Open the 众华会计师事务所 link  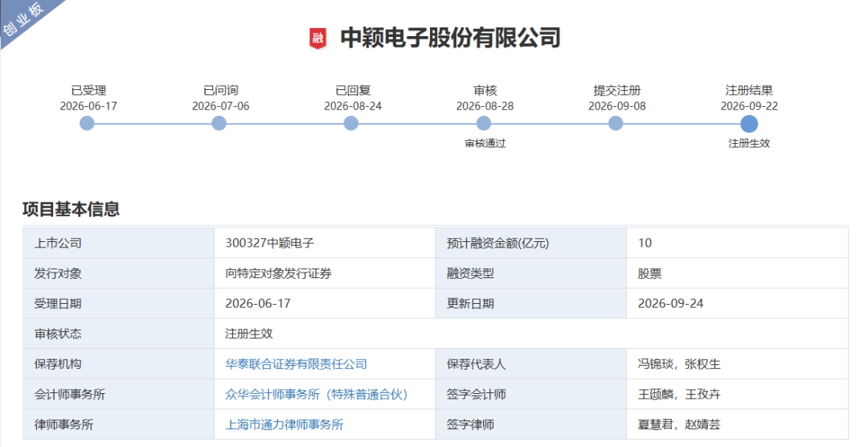316,395
